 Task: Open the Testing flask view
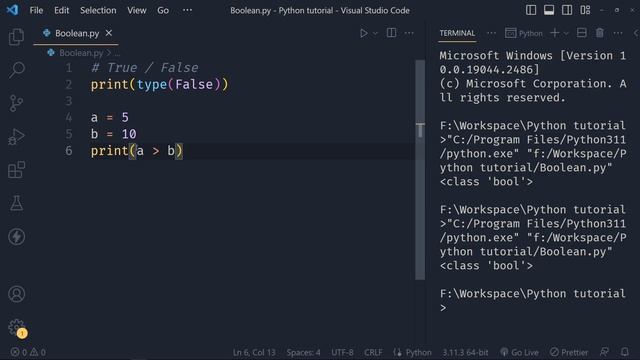tap(16, 203)
